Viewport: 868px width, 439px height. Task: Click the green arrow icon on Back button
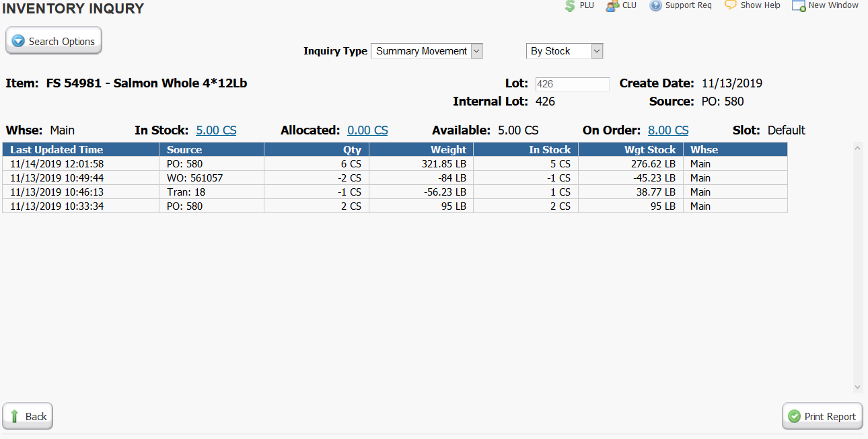coord(14,416)
